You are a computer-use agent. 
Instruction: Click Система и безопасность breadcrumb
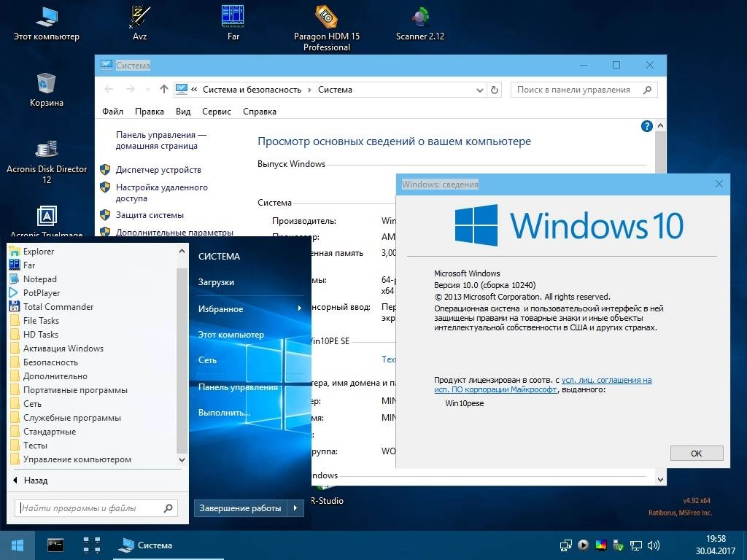tap(252, 90)
